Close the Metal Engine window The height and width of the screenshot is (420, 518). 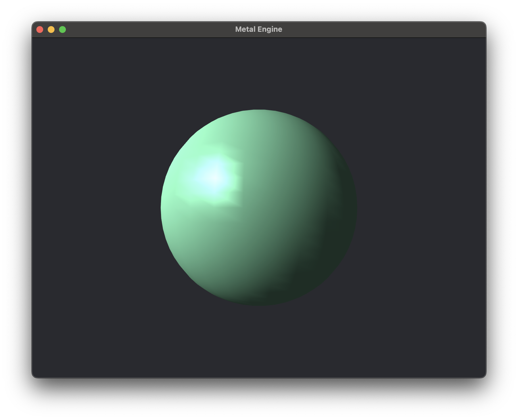click(40, 29)
